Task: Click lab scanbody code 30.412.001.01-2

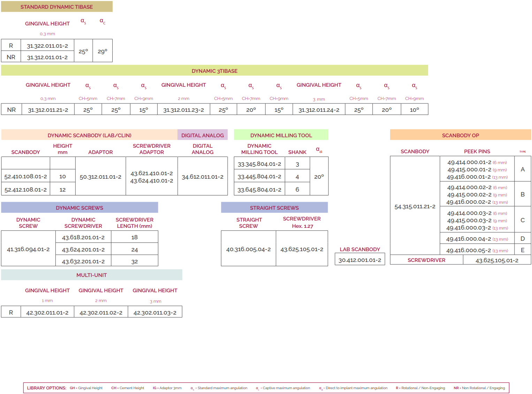Action: pos(360,260)
